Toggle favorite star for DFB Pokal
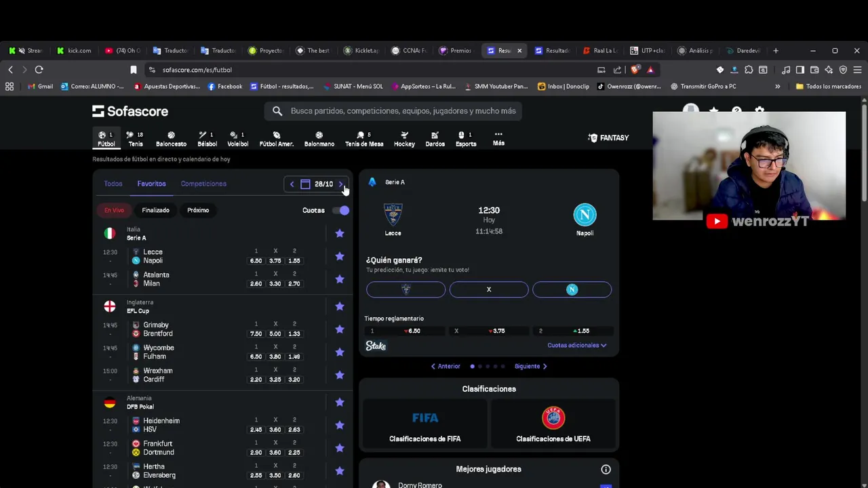The height and width of the screenshot is (488, 868). click(340, 403)
